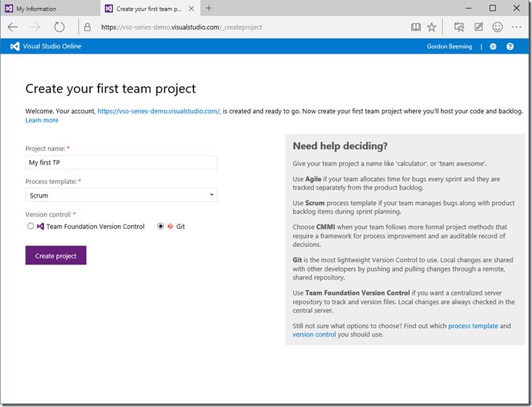Add page to favorites with star icon
Viewport: 532px width, 407px height.
click(431, 27)
